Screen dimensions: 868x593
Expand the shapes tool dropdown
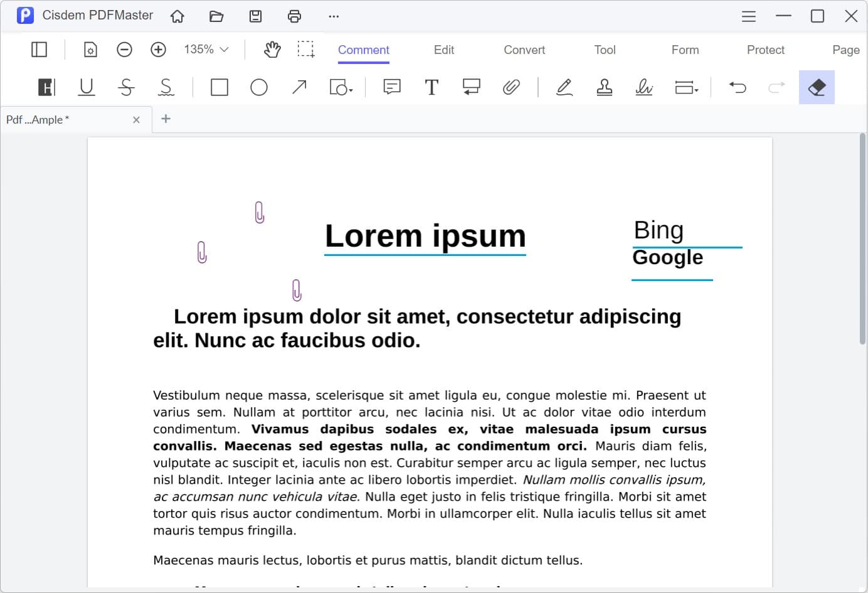click(341, 87)
